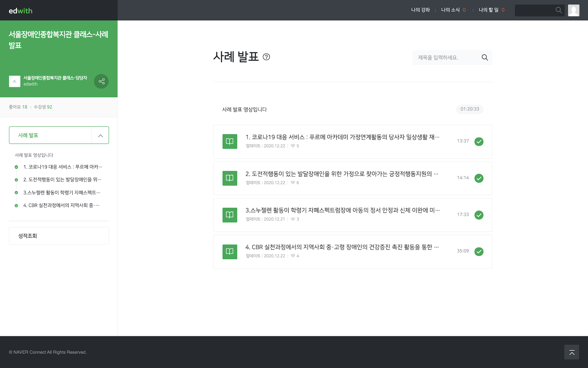Click the share icon in green banner
The height and width of the screenshot is (368, 588).
pyautogui.click(x=101, y=81)
